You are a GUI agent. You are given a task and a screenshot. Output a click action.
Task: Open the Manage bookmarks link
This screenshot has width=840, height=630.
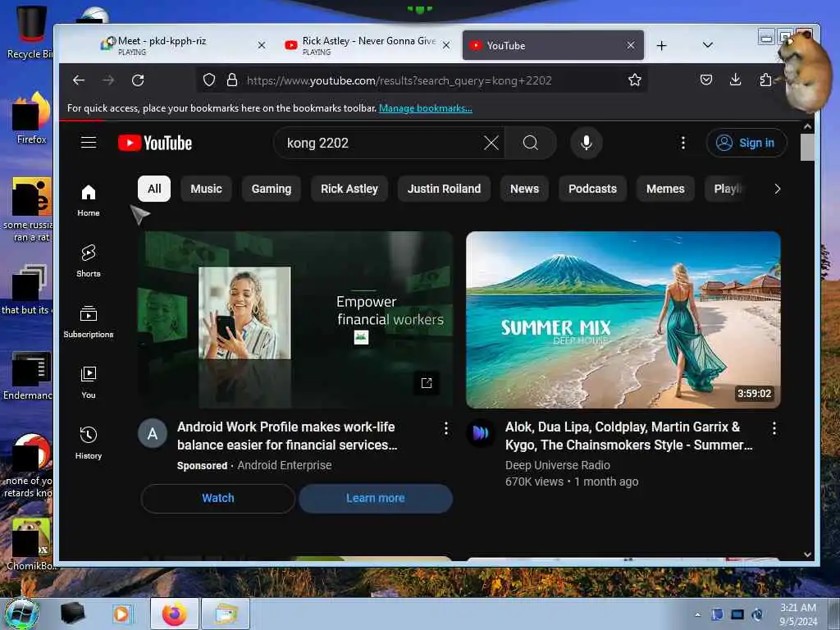click(x=426, y=108)
